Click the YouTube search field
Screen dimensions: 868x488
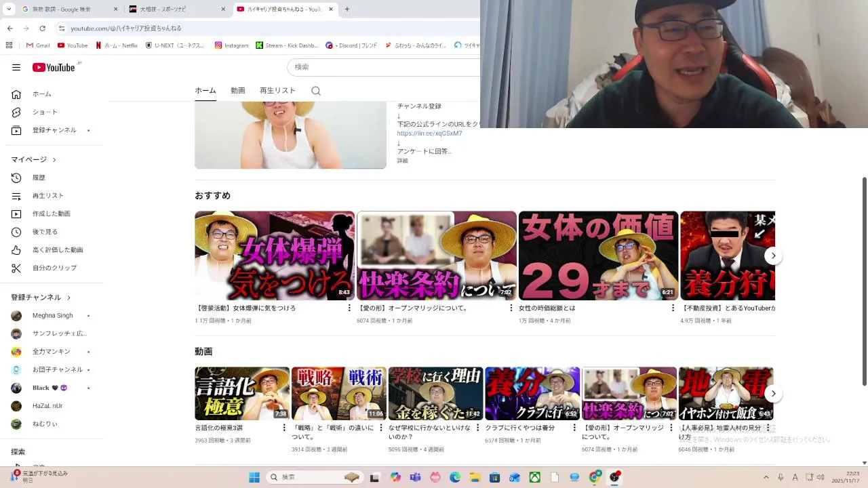[x=384, y=67]
